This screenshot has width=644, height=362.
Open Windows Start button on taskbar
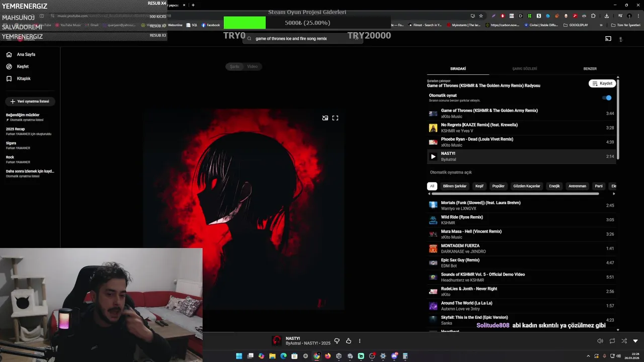click(x=239, y=356)
